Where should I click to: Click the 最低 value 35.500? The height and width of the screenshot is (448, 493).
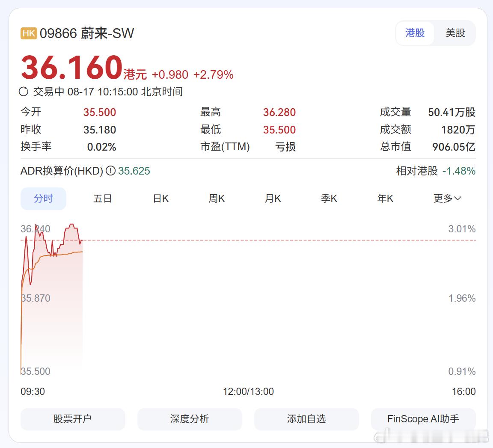[279, 130]
